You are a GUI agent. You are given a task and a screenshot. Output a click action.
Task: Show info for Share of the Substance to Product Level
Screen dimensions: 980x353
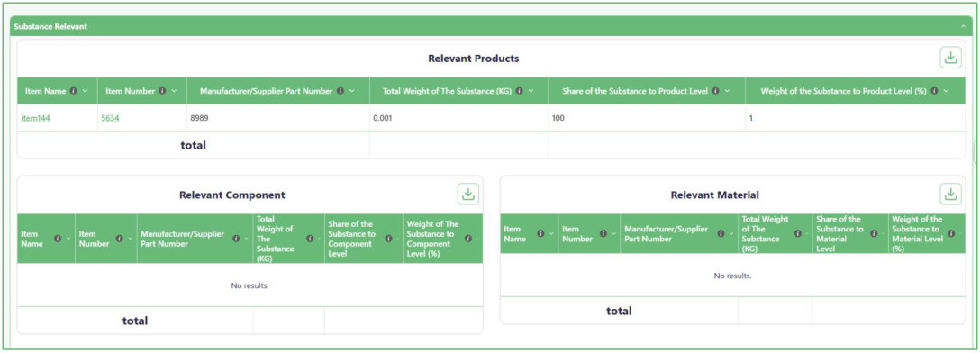715,91
